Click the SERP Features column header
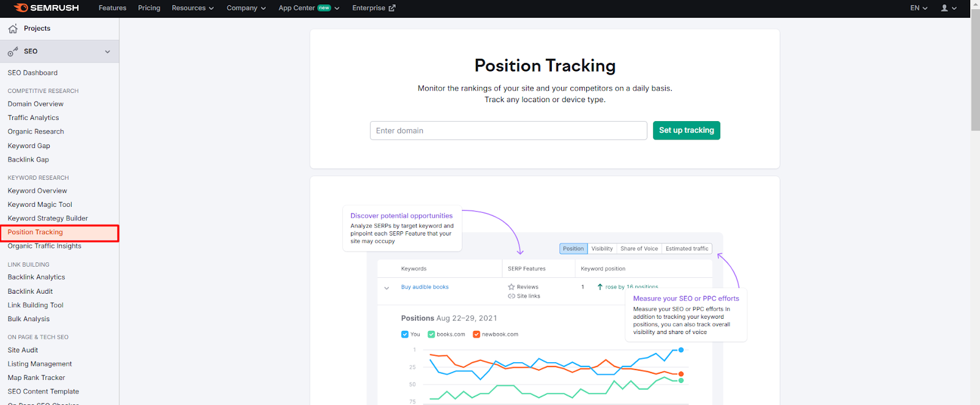 tap(526, 269)
